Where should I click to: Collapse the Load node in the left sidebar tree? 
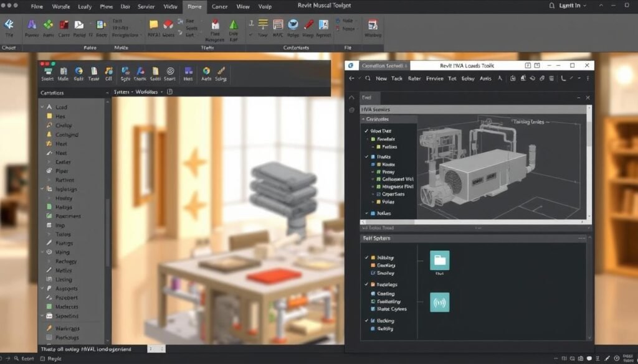point(42,107)
